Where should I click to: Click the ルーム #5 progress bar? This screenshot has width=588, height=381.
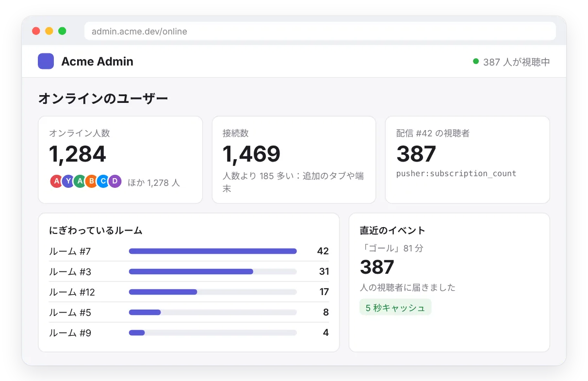213,313
